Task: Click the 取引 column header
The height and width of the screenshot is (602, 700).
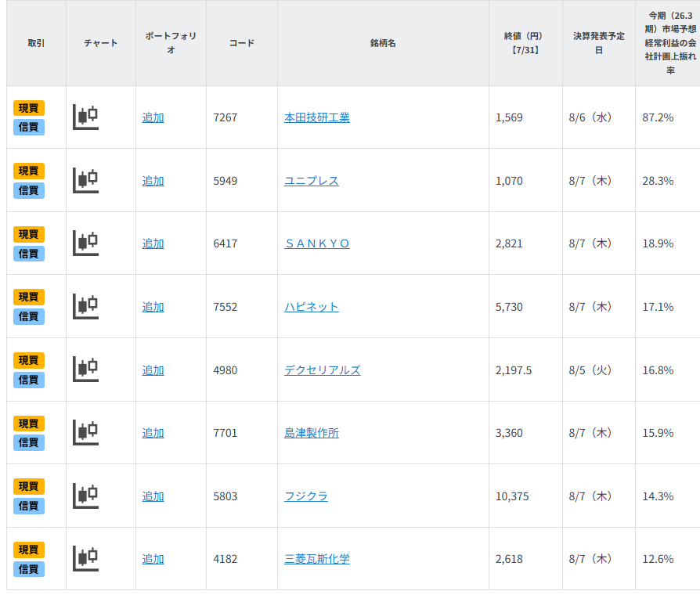Action: coord(36,43)
